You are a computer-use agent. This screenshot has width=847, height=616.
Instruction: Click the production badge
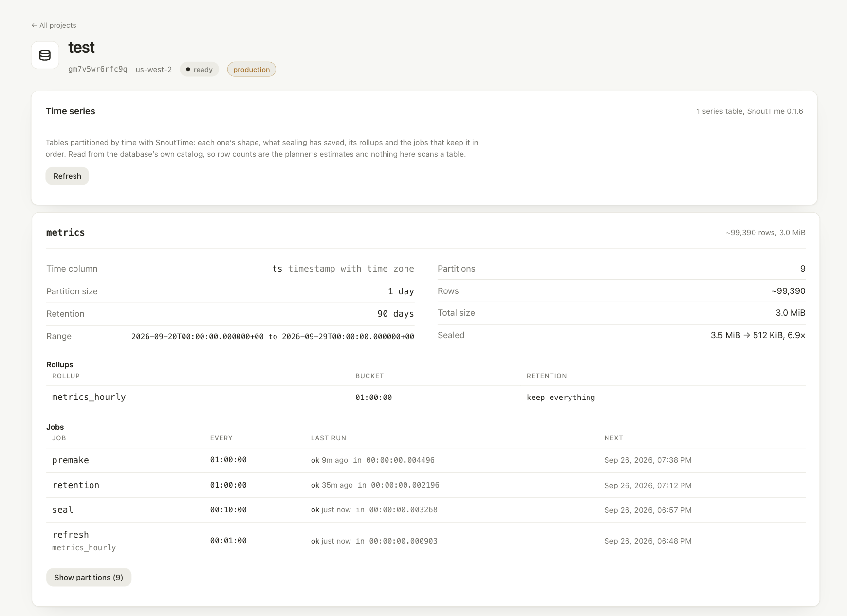click(251, 70)
